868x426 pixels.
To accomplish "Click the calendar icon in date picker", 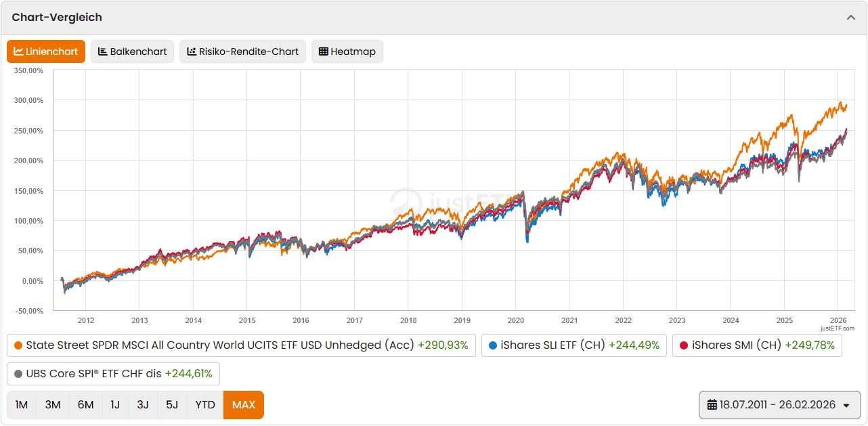I will pos(712,405).
